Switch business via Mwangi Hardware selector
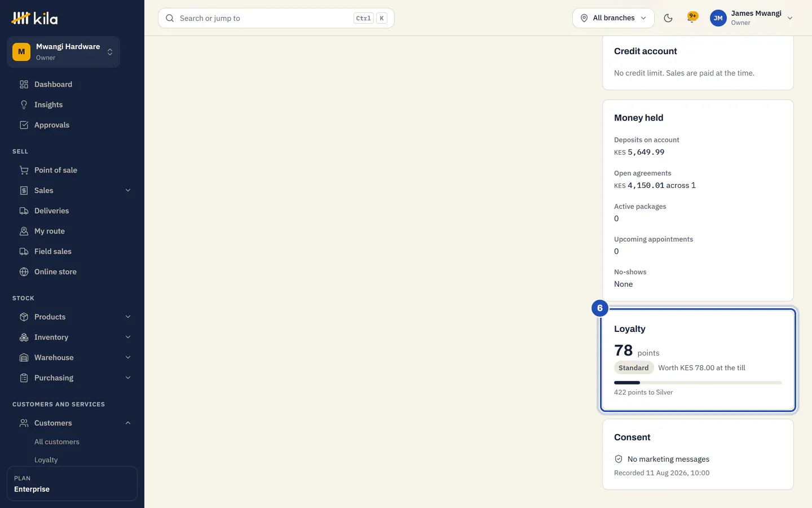Image resolution: width=812 pixels, height=508 pixels. [x=64, y=52]
